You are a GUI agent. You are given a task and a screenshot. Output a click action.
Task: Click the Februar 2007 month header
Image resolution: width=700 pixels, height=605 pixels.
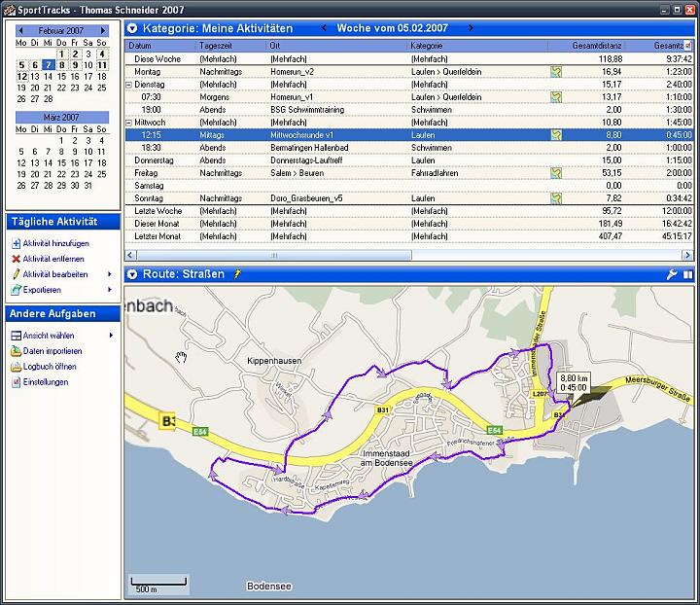coord(60,31)
